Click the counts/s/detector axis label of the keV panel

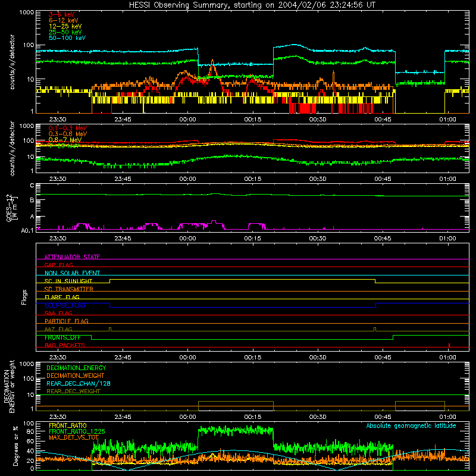point(12,62)
